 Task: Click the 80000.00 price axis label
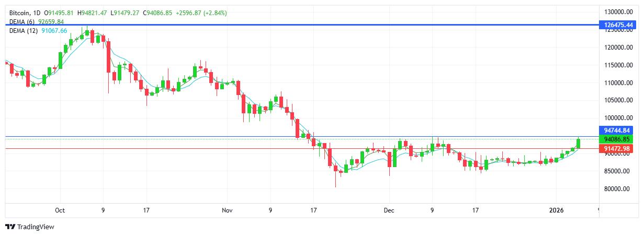click(618, 189)
